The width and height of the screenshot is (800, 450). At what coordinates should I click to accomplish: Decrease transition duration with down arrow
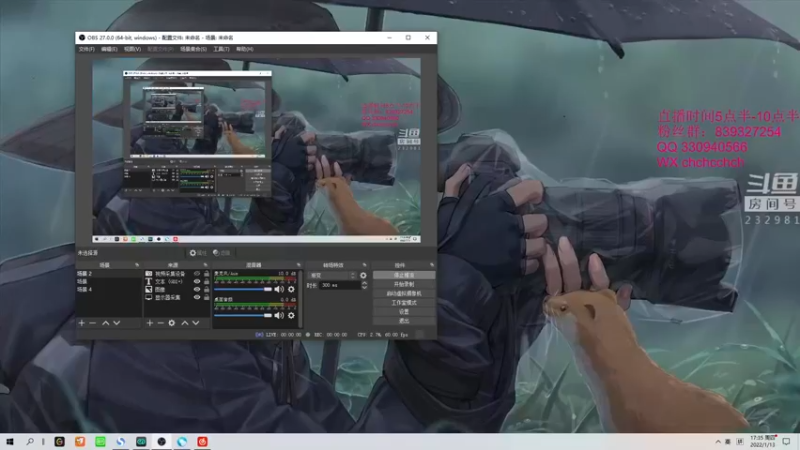pos(364,288)
